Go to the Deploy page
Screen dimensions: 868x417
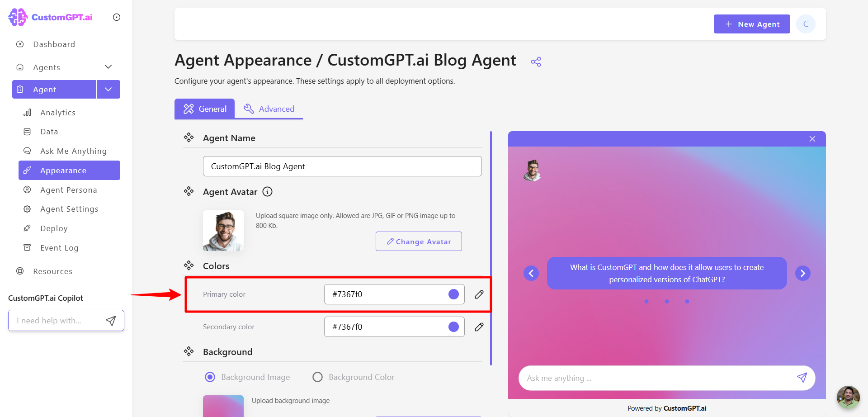pos(54,228)
